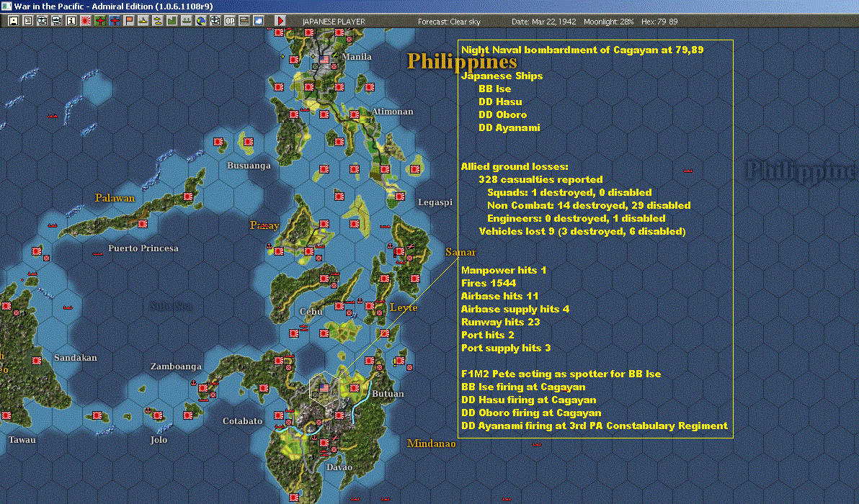Click the Sandakan map label
This screenshot has width=859, height=504.
click(76, 357)
